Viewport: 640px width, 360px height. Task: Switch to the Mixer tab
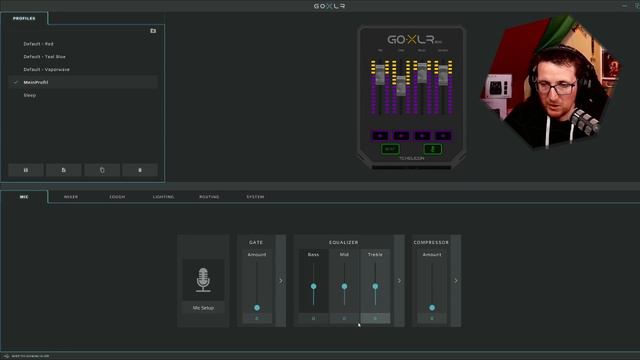71,197
